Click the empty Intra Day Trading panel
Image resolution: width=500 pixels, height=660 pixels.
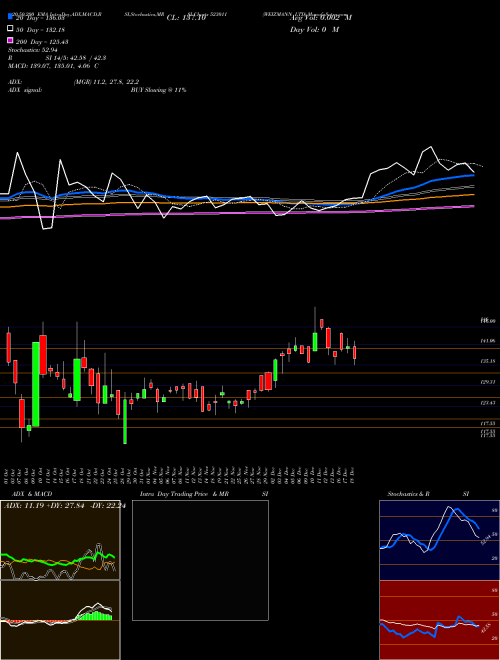200,560
